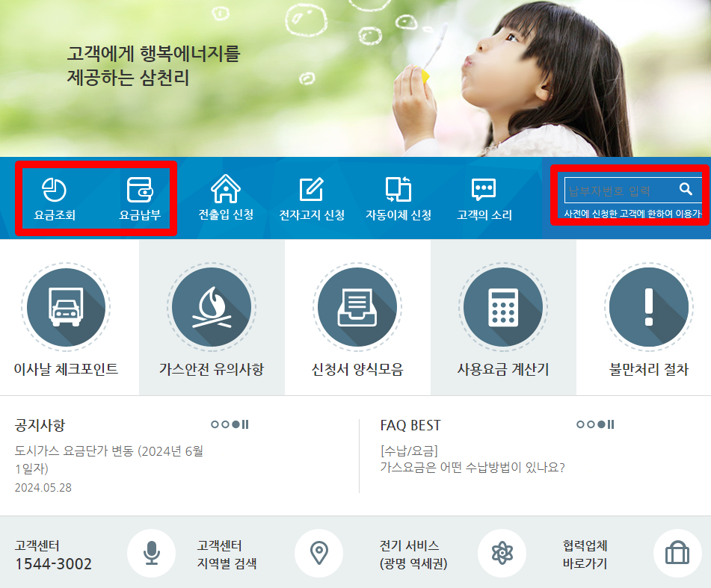Open 이사날 체크포인트 truck icon

coord(66,306)
